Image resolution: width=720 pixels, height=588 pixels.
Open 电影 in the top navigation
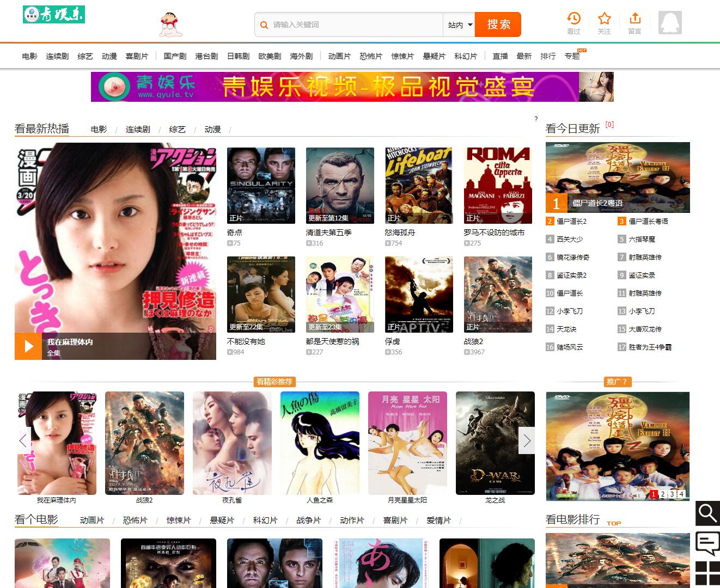[30, 56]
